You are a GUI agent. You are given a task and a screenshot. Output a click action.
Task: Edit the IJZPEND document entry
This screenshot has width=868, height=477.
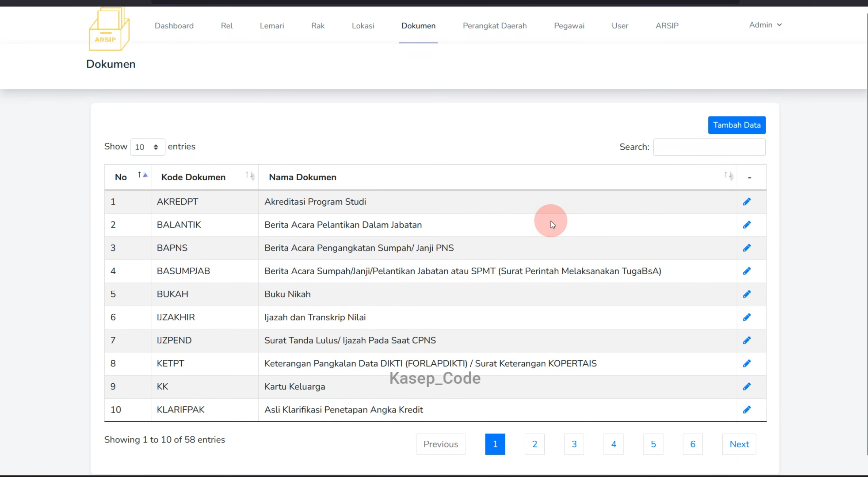(746, 340)
